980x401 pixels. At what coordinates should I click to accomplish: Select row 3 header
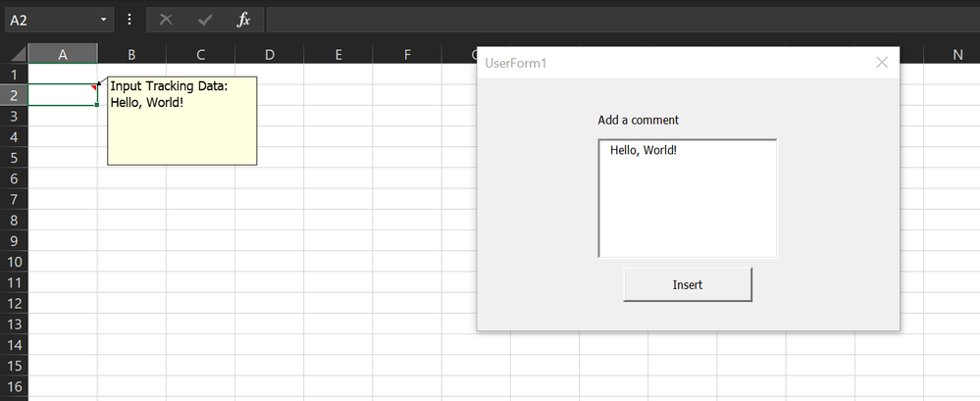tap(14, 116)
